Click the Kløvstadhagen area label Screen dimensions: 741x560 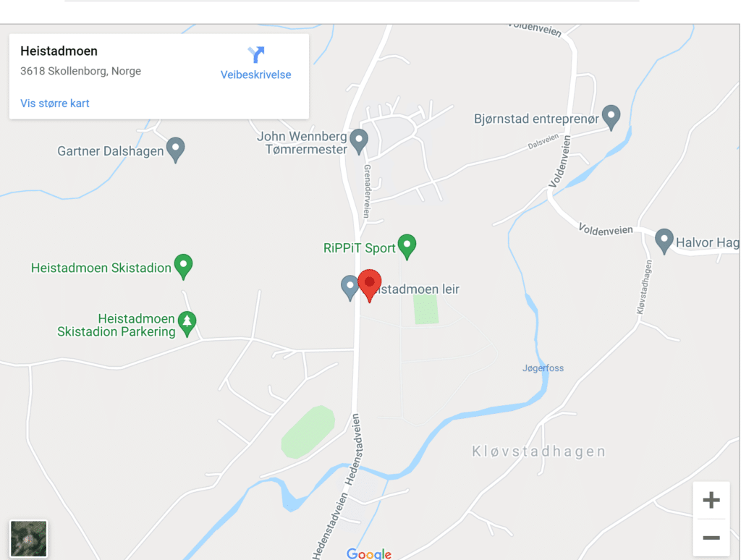[x=538, y=451]
